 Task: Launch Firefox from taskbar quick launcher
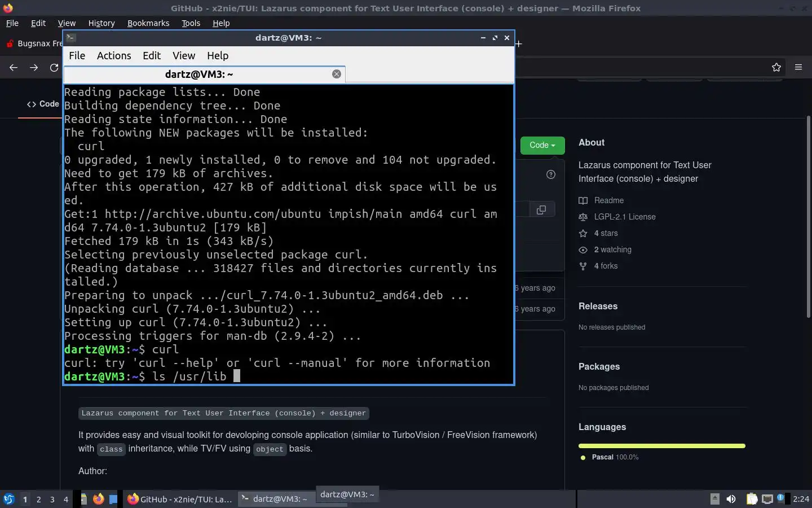click(99, 499)
